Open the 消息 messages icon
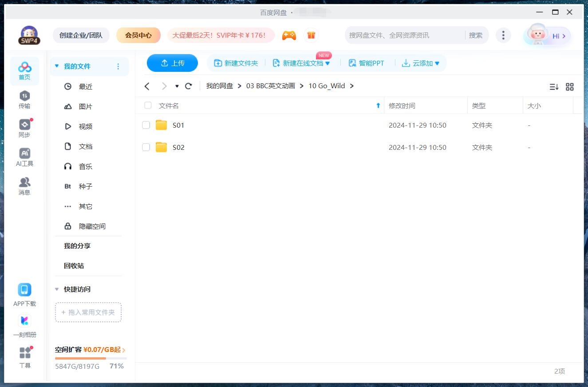 click(x=24, y=185)
